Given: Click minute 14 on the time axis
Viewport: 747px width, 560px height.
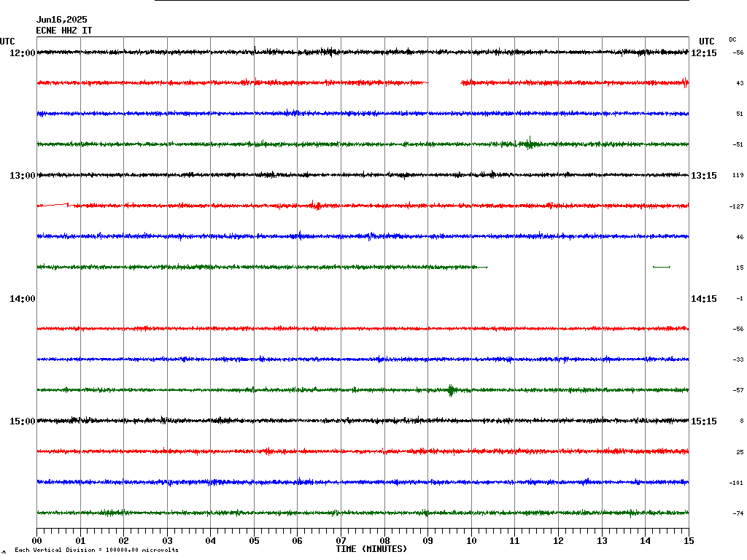Looking at the screenshot, I should click(645, 541).
